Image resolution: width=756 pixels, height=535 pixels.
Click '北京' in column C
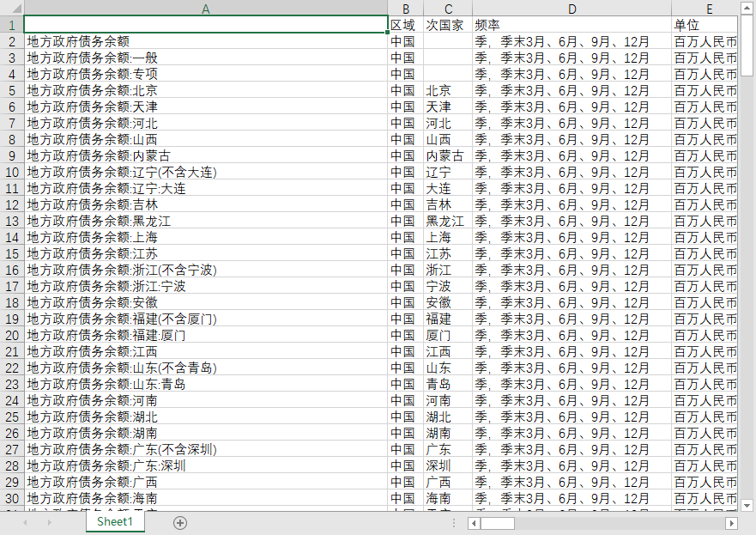448,91
